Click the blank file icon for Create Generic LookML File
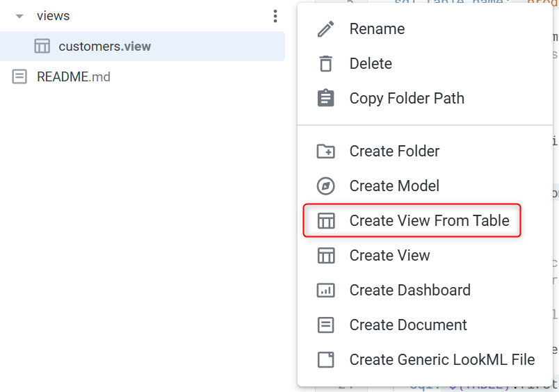The height and width of the screenshot is (392, 559). click(326, 359)
